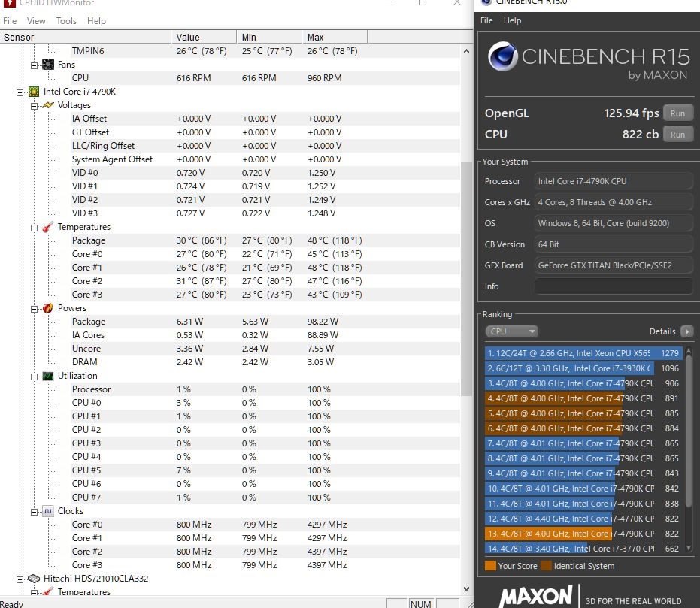The height and width of the screenshot is (608, 700).
Task: Click the Clocks waveform icon
Action: point(48,511)
